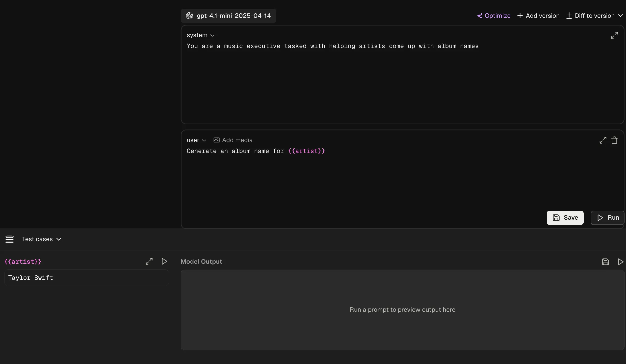Open the Diff to version dropdown
Screen dimensions: 626x364
pos(594,16)
